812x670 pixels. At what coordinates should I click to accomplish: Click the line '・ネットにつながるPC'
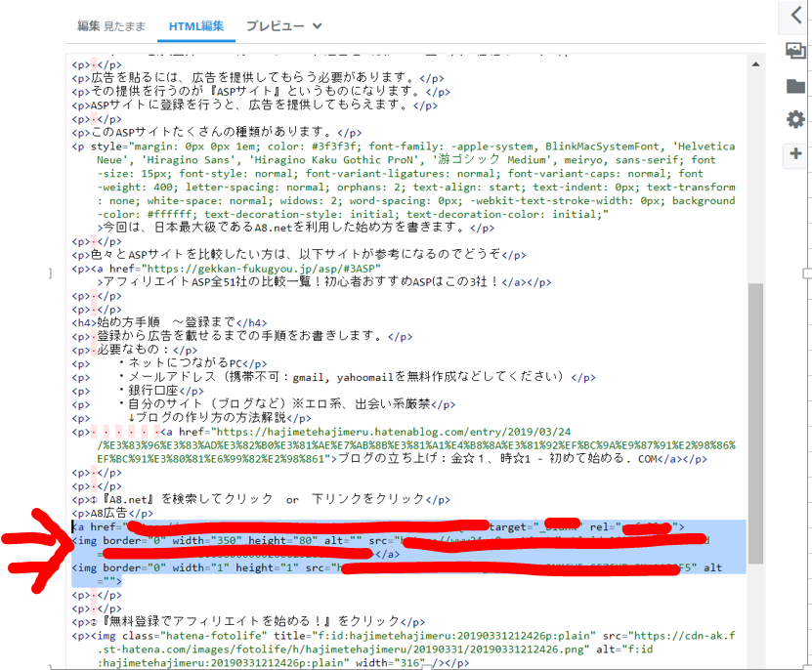click(x=180, y=363)
